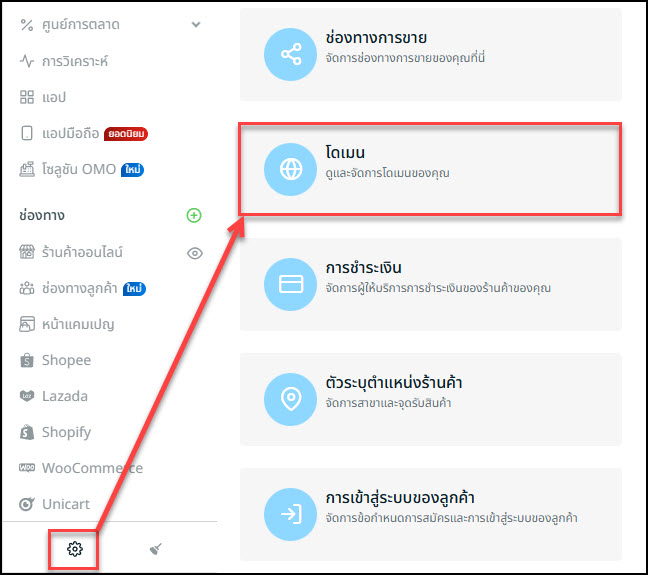Click the broom cleanup icon in sidebar footer
Viewport: 648px width, 575px height.
[x=155, y=549]
